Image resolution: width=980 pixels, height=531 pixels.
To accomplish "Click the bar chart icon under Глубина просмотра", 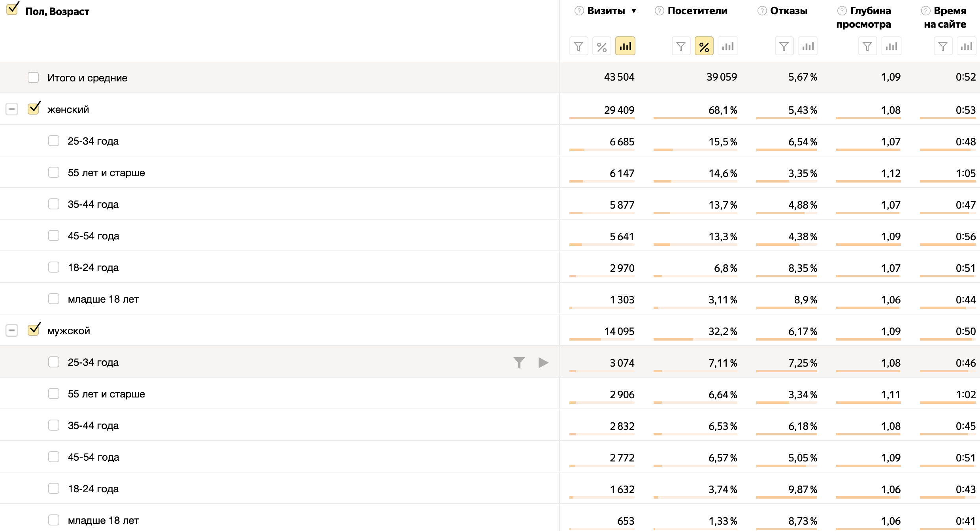I will pos(891,46).
